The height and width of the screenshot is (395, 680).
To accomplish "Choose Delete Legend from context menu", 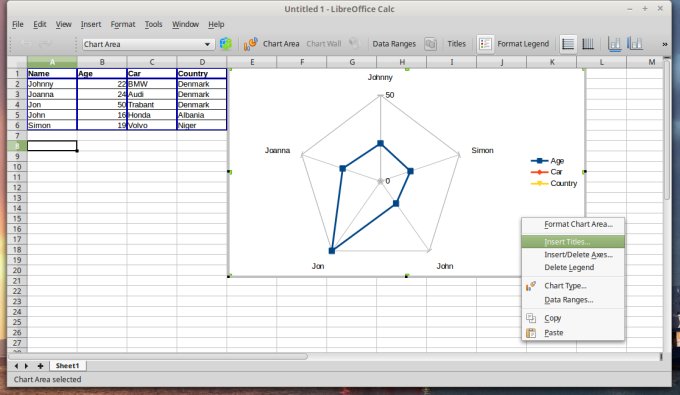I will tap(573, 268).
